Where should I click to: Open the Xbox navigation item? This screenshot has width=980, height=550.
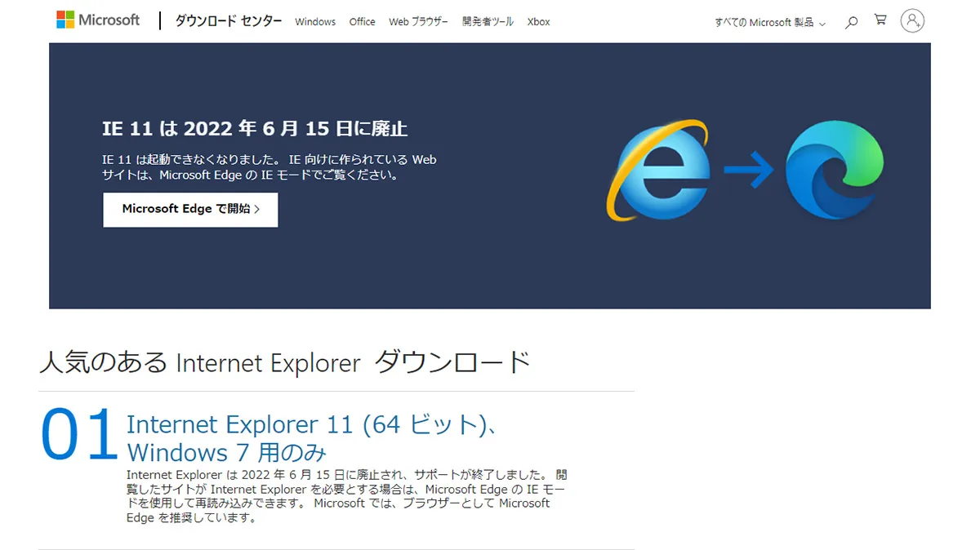click(538, 22)
